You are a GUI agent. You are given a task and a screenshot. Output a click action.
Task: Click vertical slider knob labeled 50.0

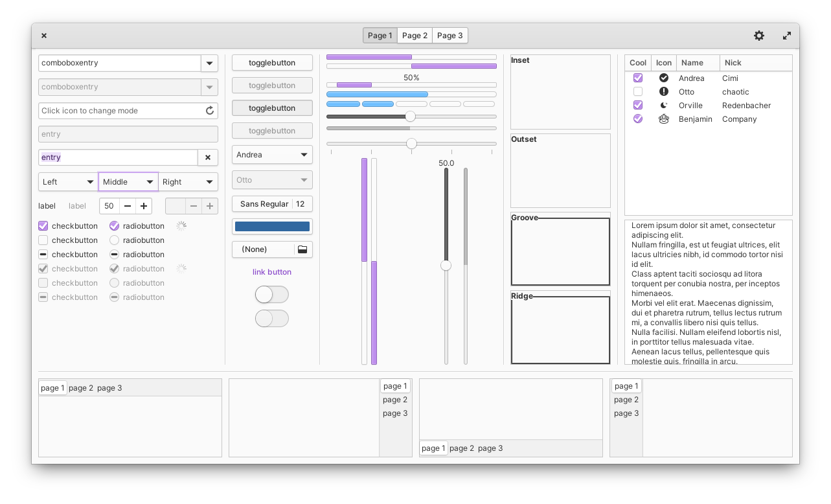pyautogui.click(x=446, y=266)
